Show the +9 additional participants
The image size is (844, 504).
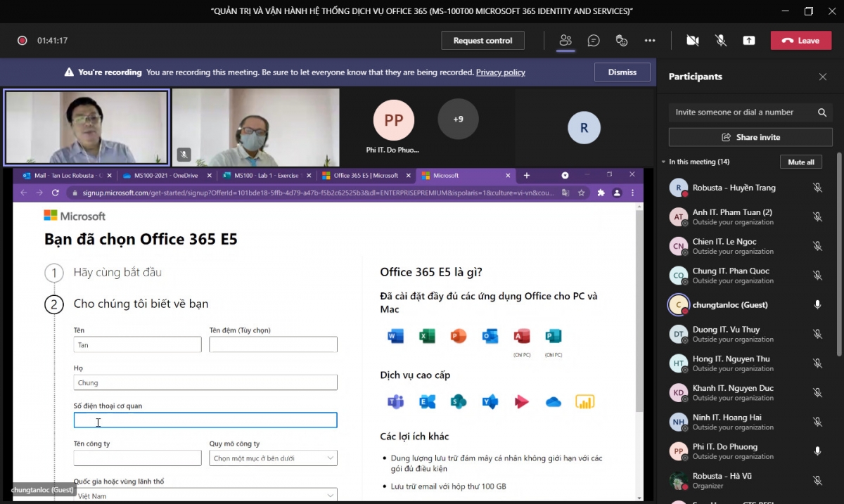pyautogui.click(x=459, y=119)
